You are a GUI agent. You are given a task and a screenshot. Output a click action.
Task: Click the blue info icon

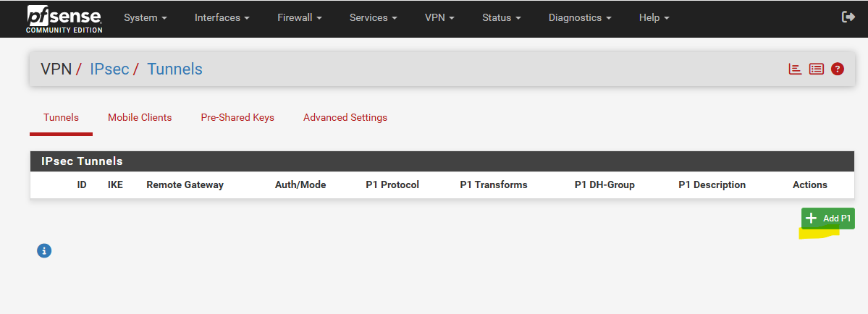click(44, 251)
